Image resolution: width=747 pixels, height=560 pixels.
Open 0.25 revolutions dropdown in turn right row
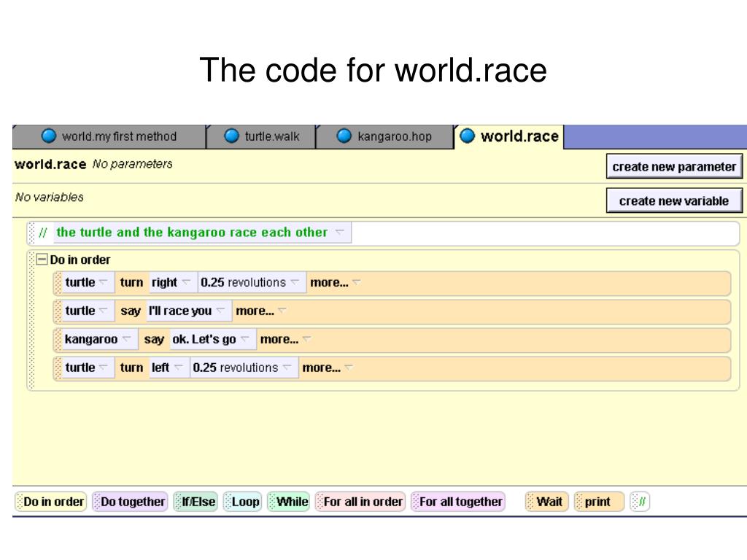point(251,282)
